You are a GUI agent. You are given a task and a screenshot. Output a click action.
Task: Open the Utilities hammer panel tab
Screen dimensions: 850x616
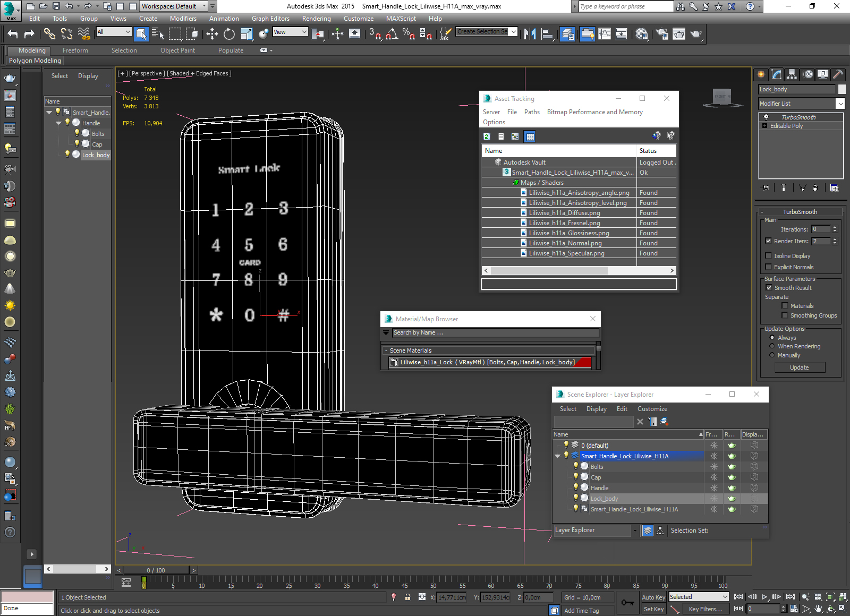(838, 74)
